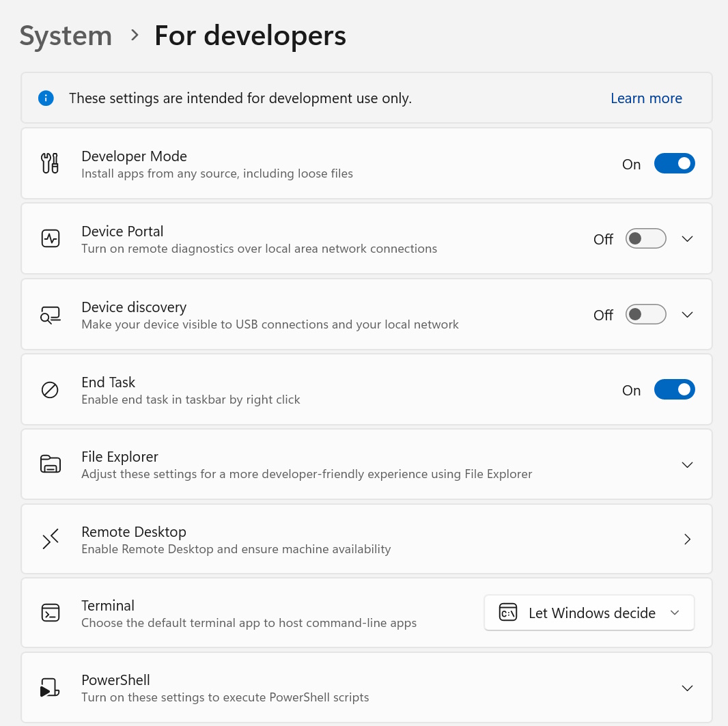Click the Device discovery icon

(50, 314)
